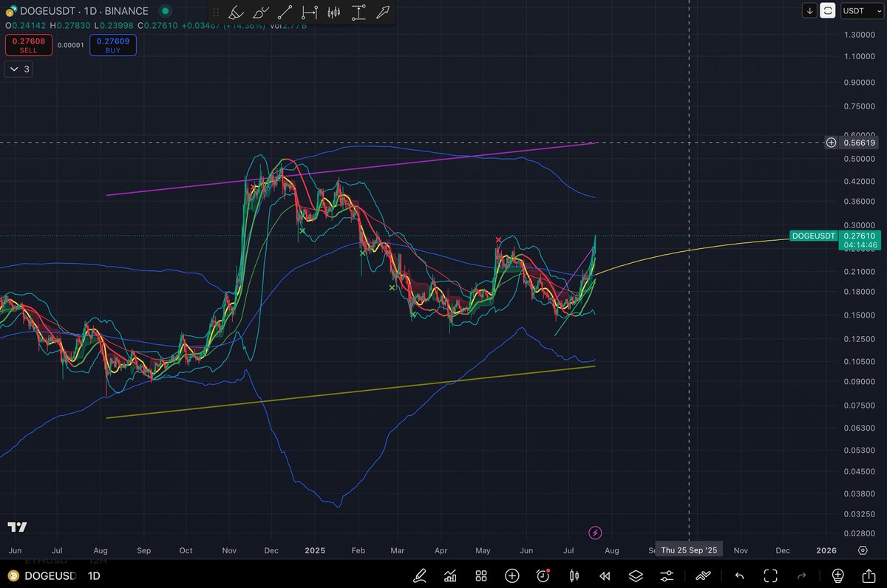Open the ideas lightbulb icon
Image resolution: width=887 pixels, height=588 pixels.
point(837,575)
